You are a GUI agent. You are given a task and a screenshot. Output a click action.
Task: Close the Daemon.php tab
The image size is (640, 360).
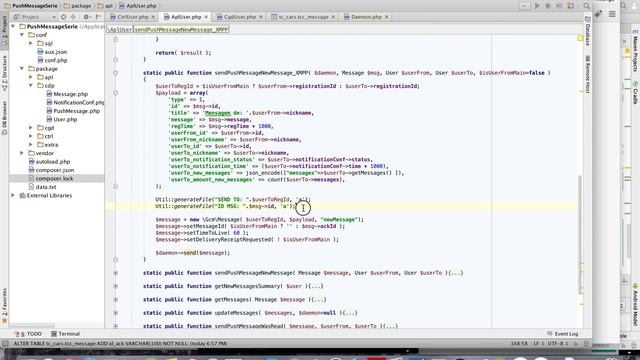tap(387, 17)
